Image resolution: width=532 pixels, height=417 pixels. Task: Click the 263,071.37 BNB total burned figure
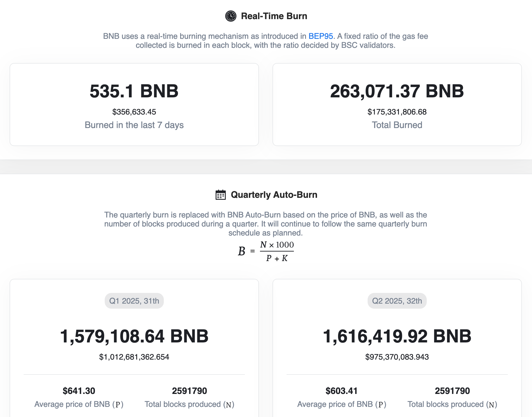pyautogui.click(x=397, y=91)
